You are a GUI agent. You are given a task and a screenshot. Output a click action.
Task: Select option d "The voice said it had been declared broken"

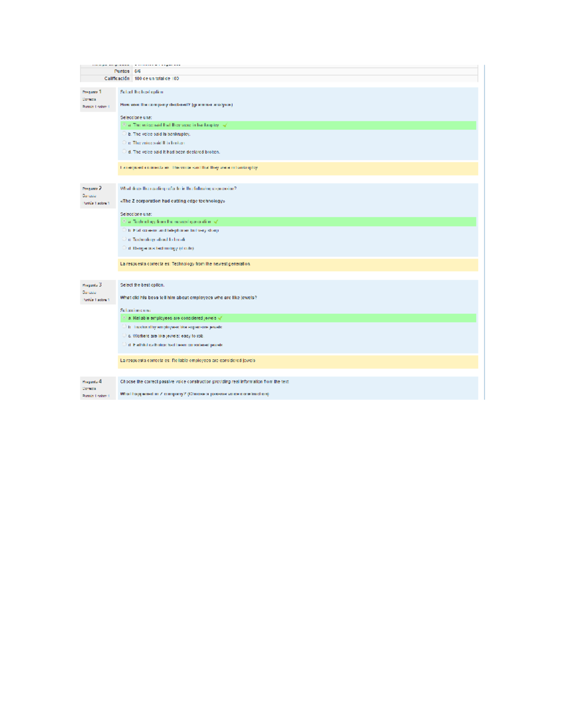tap(125, 152)
